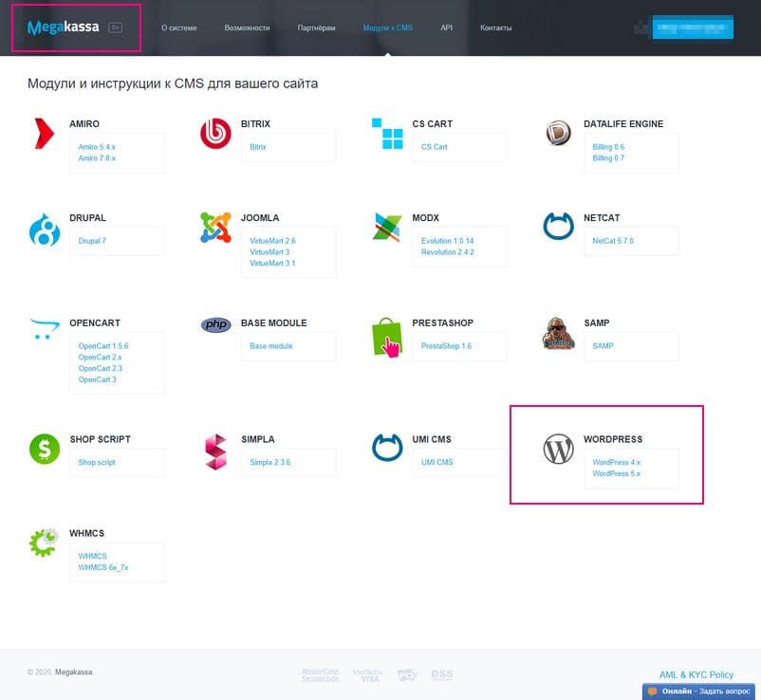
Task: Open the NetCat 5.7.0 link
Action: pos(613,241)
